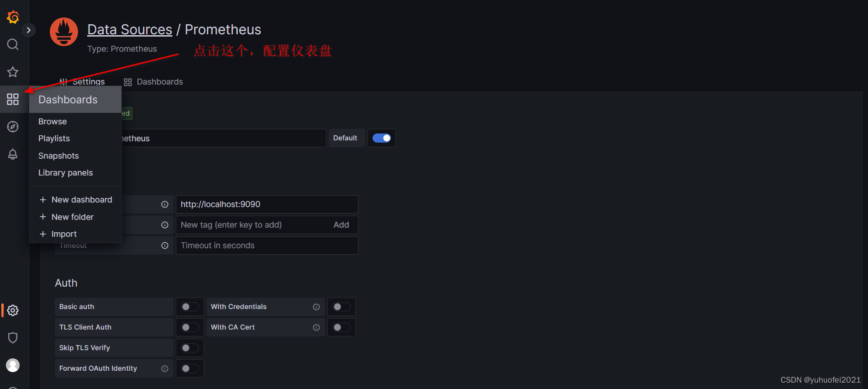
Task: Switch to the Settings tab
Action: pyautogui.click(x=82, y=81)
